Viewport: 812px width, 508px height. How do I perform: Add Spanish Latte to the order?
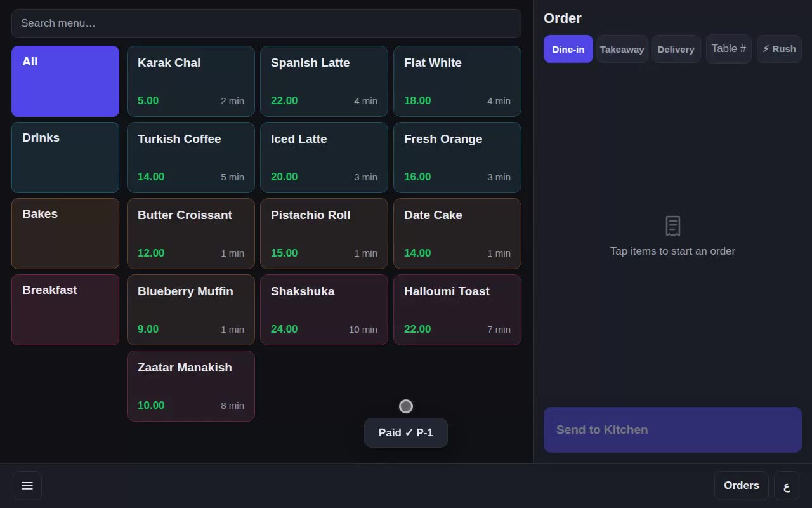(x=324, y=81)
